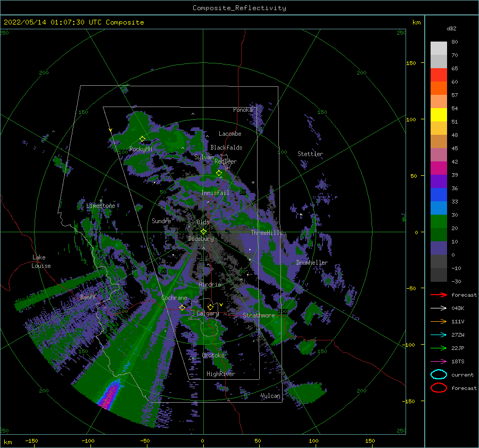
Task: Select the 36 dBZ blue swatch
Action: (x=439, y=194)
